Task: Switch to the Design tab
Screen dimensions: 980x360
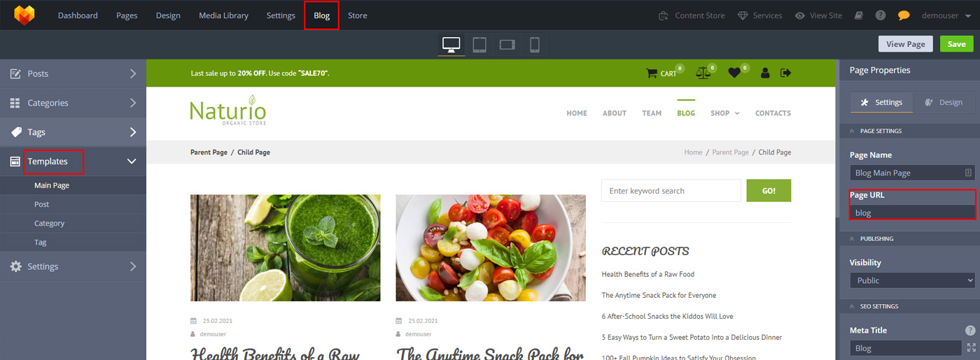Action: 944,102
